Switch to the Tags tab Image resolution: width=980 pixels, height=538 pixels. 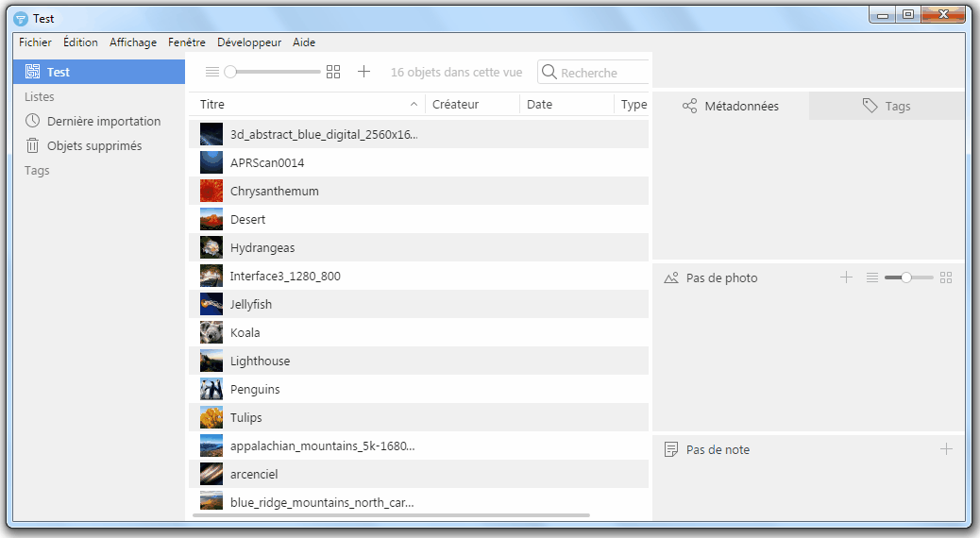(887, 107)
